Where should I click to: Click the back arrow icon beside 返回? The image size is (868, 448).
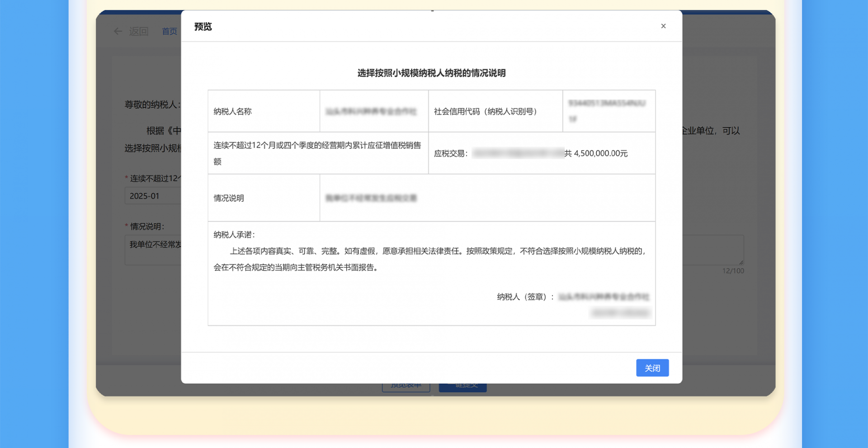118,31
